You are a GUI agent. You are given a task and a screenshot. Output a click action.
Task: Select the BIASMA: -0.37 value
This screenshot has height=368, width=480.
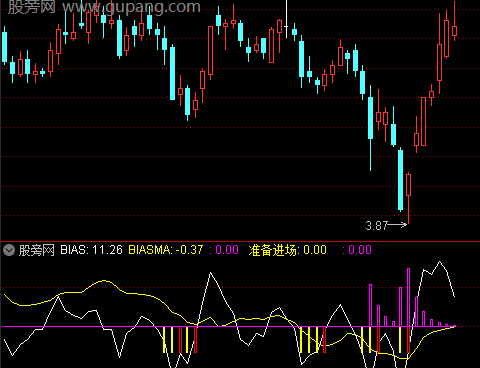(166, 250)
